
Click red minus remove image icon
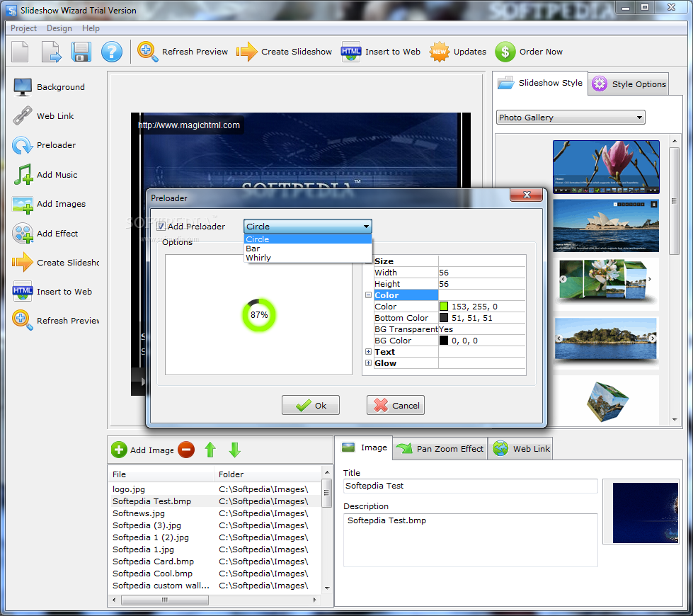click(x=186, y=450)
